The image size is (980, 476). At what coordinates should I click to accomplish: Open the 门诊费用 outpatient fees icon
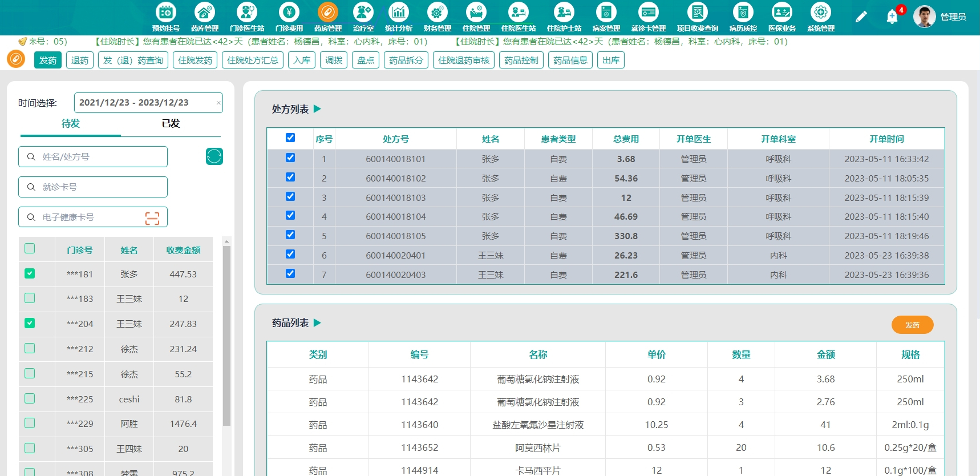(289, 13)
